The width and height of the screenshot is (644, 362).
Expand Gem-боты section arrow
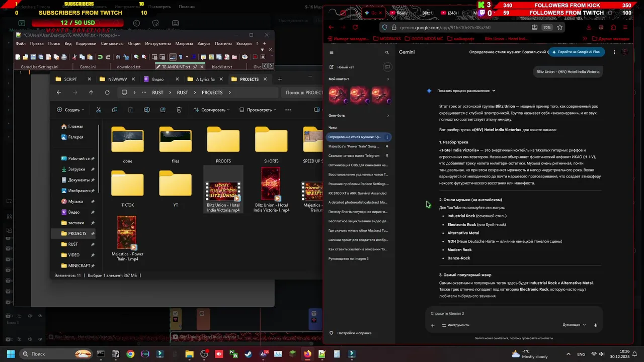point(388,116)
